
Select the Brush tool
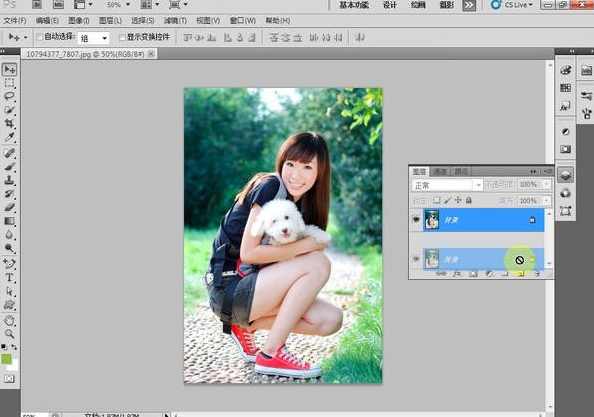(9, 167)
